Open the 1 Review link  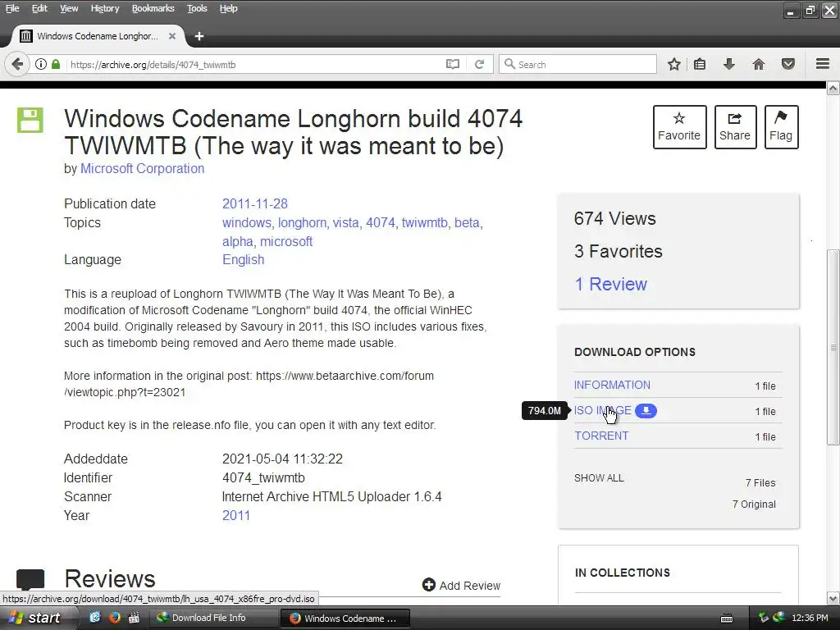[x=610, y=284]
